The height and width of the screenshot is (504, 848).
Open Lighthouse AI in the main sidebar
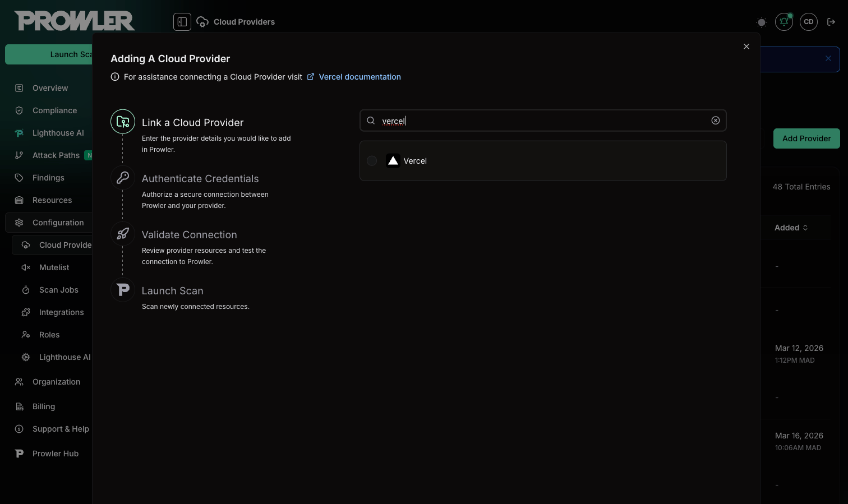point(58,133)
